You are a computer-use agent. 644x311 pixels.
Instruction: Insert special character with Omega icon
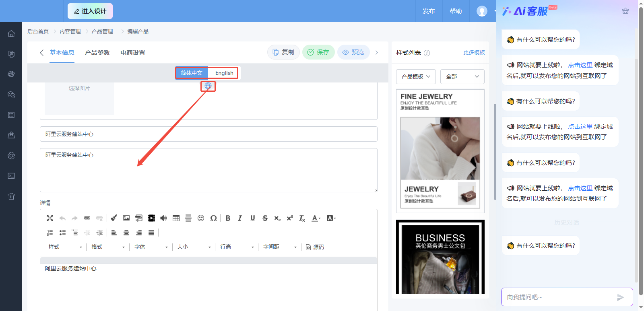pyautogui.click(x=213, y=218)
